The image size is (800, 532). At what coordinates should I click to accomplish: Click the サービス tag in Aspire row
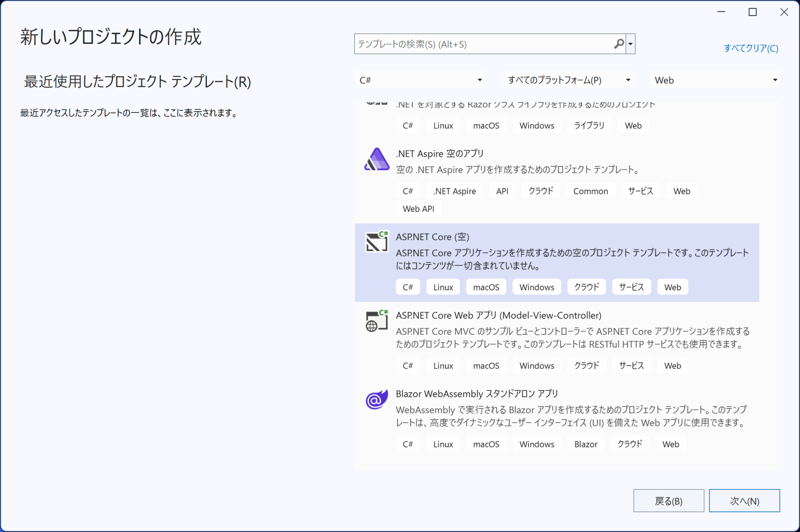tap(640, 191)
